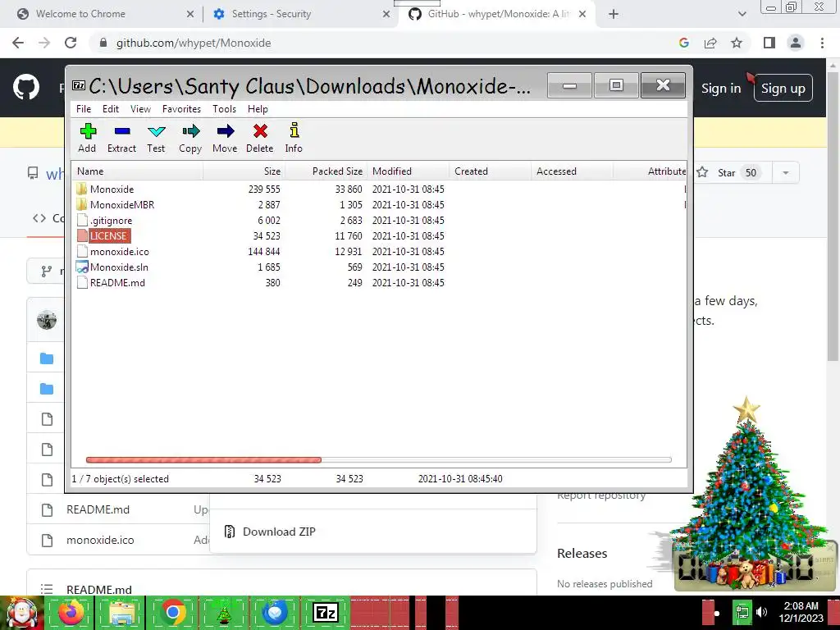The height and width of the screenshot is (630, 840).
Task: Sort by the Accessed column header
Action: (x=572, y=171)
